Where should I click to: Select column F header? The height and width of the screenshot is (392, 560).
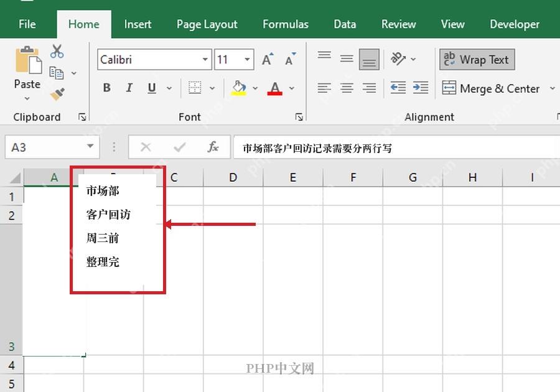(x=353, y=177)
